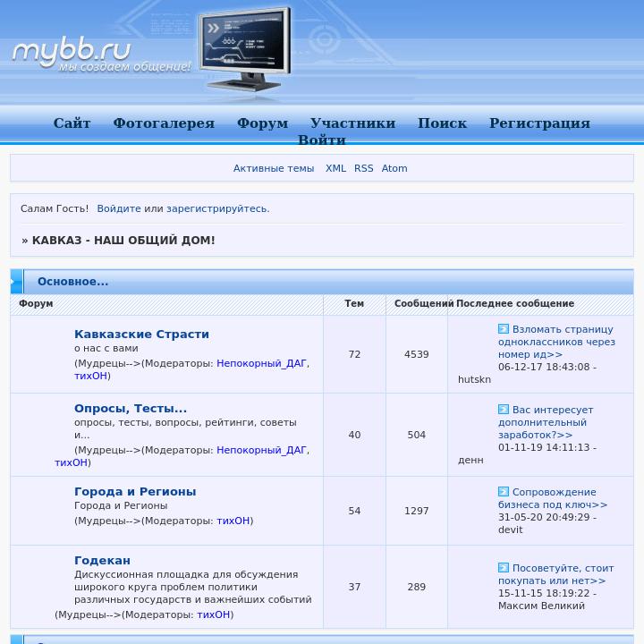The image size is (644, 644).
Task: Click Войти in the navigation bar
Action: [x=322, y=140]
